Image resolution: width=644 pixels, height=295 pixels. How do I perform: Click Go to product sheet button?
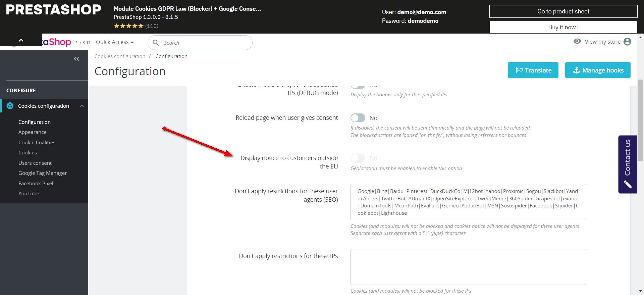point(563,11)
